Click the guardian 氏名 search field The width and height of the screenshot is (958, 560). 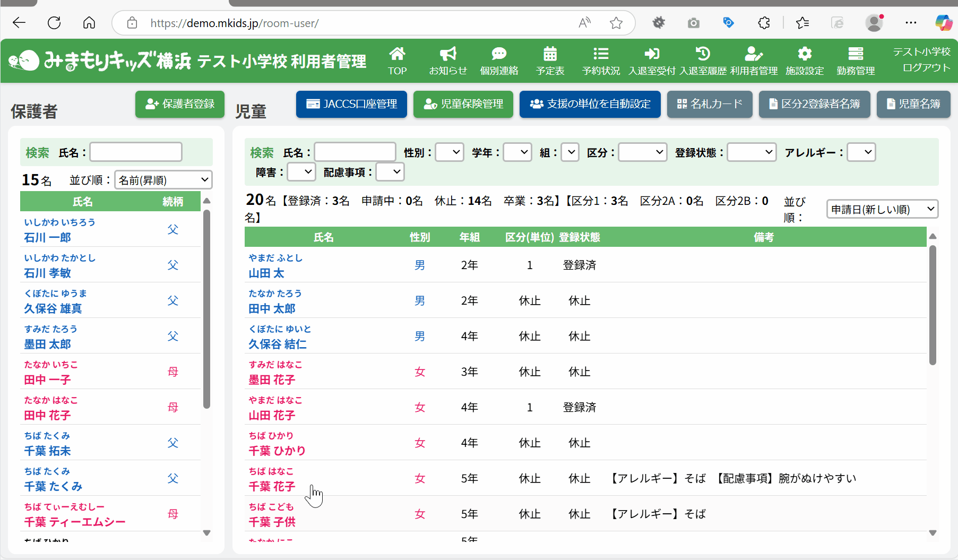click(x=136, y=152)
